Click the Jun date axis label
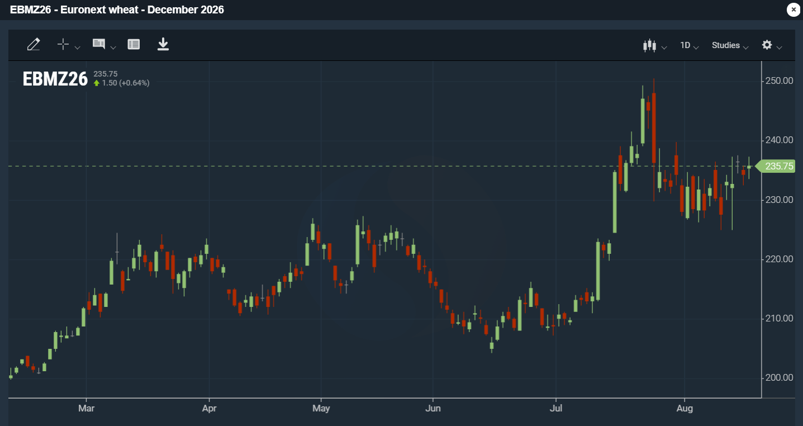This screenshot has height=426, width=803. (433, 408)
